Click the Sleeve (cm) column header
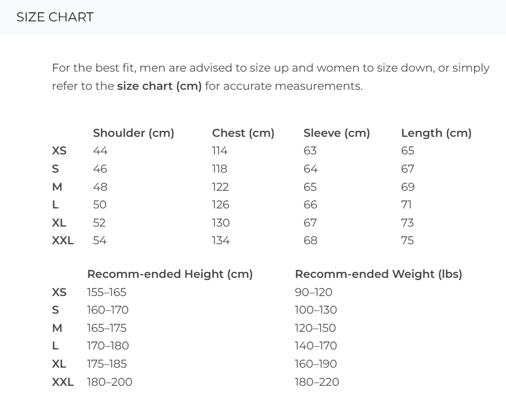The image size is (506, 420). coord(336,133)
